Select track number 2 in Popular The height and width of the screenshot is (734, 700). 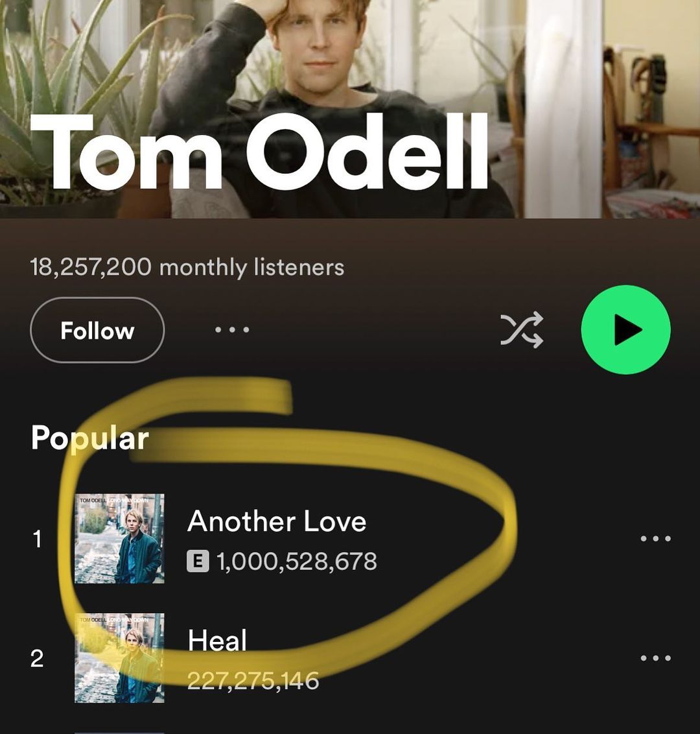click(37, 658)
